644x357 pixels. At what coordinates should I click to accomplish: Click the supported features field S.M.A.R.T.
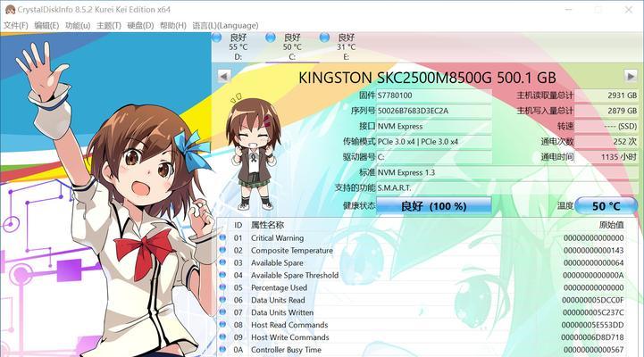click(x=507, y=187)
